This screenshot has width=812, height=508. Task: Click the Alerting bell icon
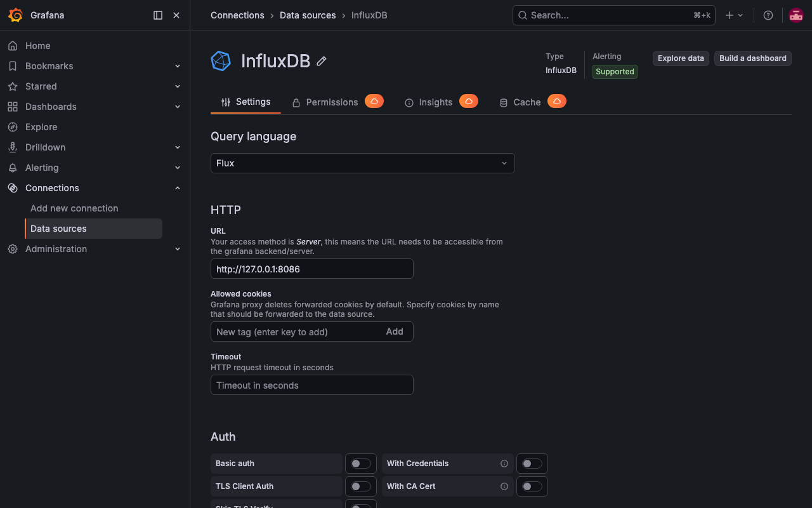(x=13, y=168)
